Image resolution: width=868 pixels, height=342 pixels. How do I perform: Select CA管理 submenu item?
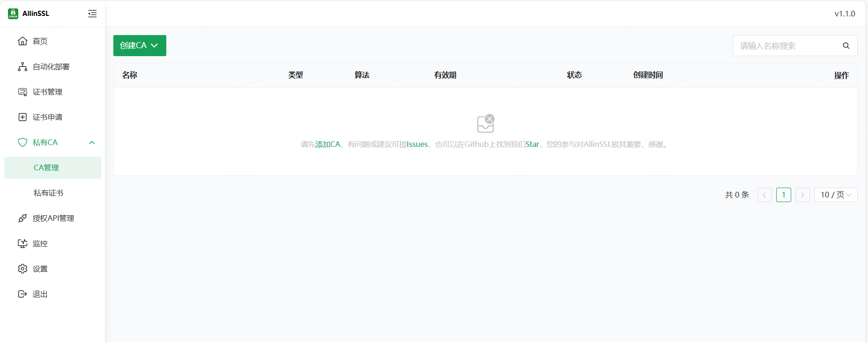[52, 167]
